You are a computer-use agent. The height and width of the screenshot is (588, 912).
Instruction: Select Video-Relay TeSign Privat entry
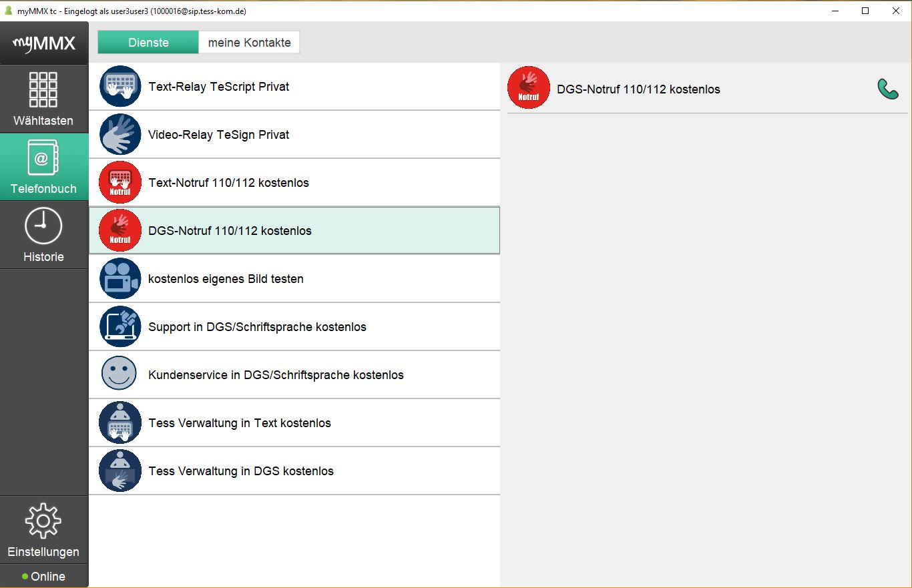coord(294,135)
